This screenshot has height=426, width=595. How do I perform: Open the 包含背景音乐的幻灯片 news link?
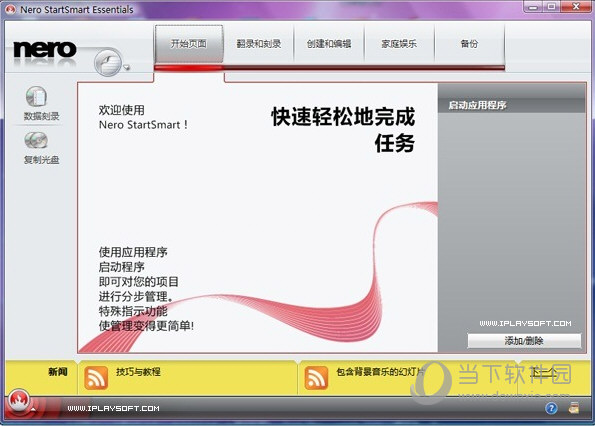point(380,372)
